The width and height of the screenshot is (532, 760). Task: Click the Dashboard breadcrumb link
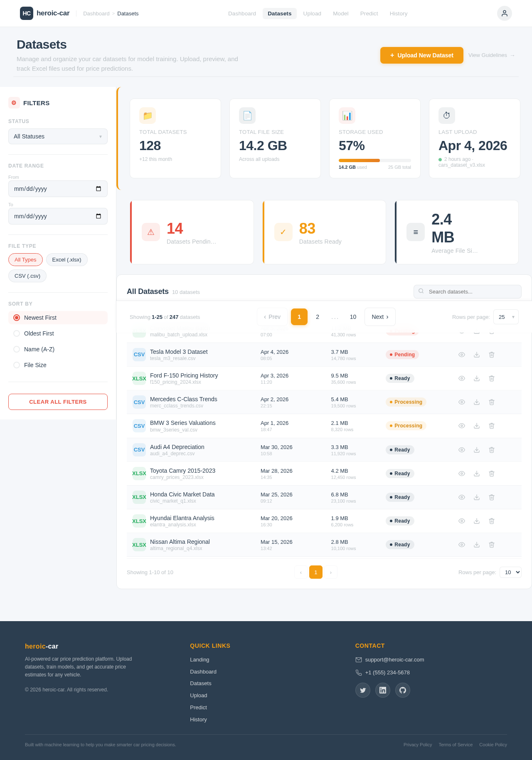(96, 14)
